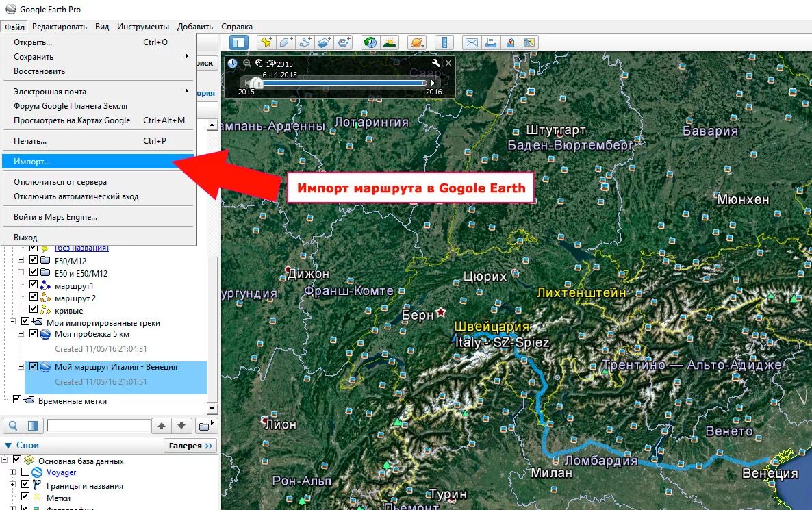
Task: Click the Галерея button
Action: (190, 445)
